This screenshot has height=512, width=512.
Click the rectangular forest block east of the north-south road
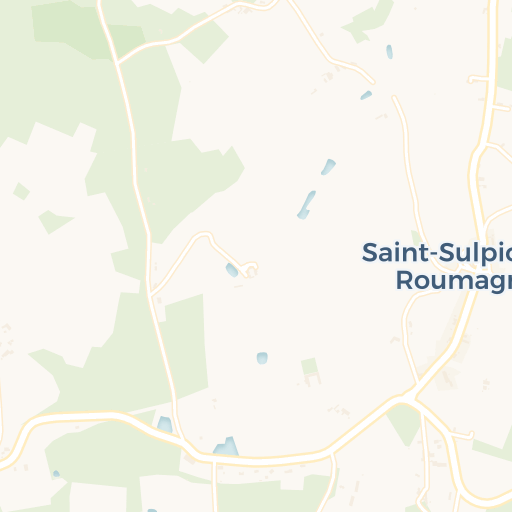tap(186, 347)
